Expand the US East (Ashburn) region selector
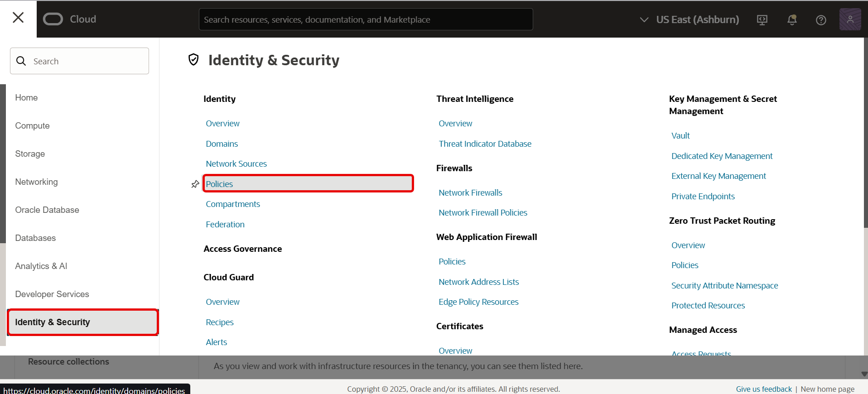868x394 pixels. click(x=689, y=19)
